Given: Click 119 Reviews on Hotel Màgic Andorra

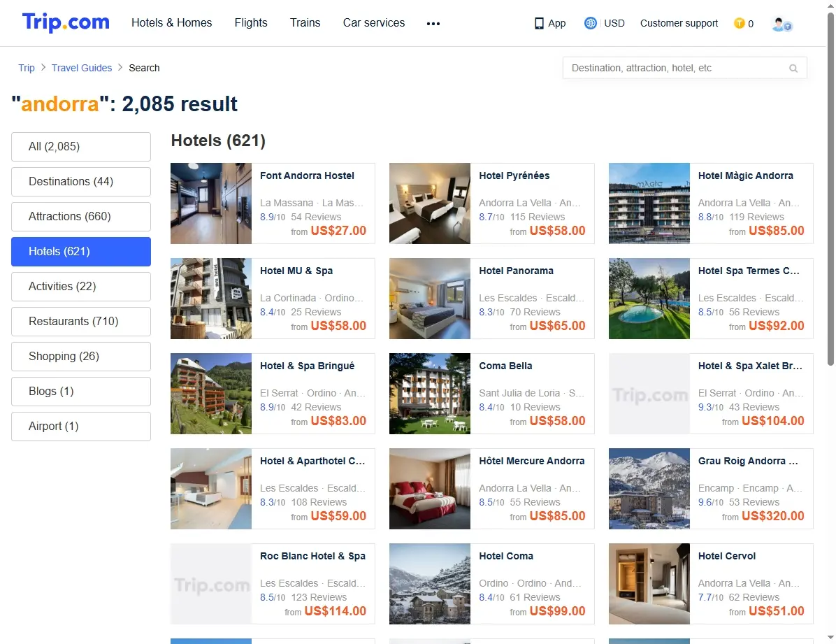Looking at the screenshot, I should click(x=756, y=217).
